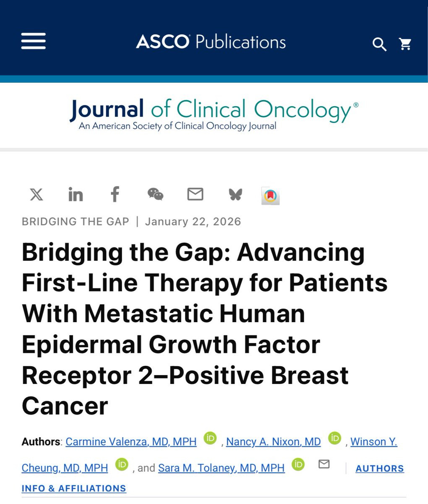Open Sara M. Tolaney author link
The width and height of the screenshot is (428, 504).
pos(221,468)
